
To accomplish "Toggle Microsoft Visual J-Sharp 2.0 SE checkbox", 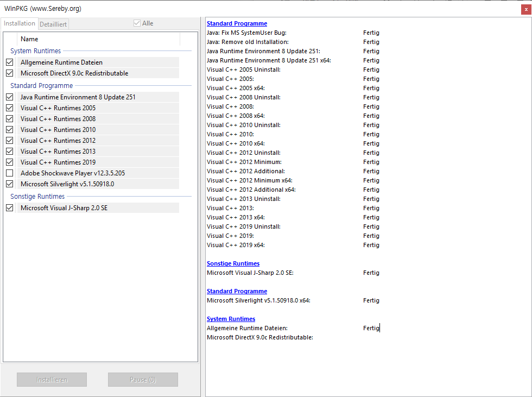I will pyautogui.click(x=10, y=207).
